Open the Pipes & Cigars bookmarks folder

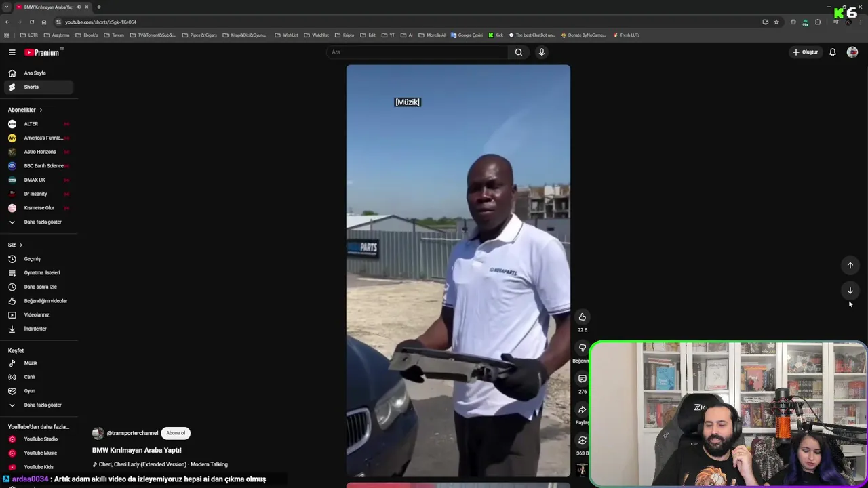pos(199,35)
